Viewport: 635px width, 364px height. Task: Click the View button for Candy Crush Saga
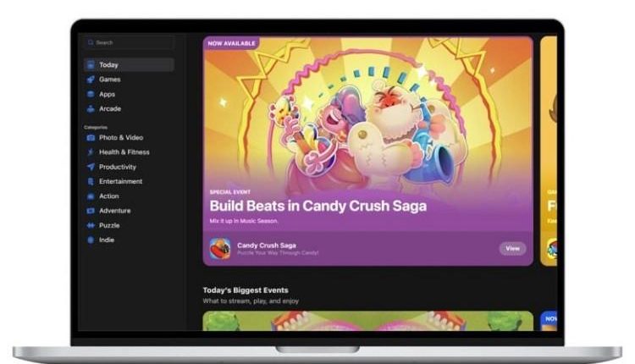pos(512,248)
